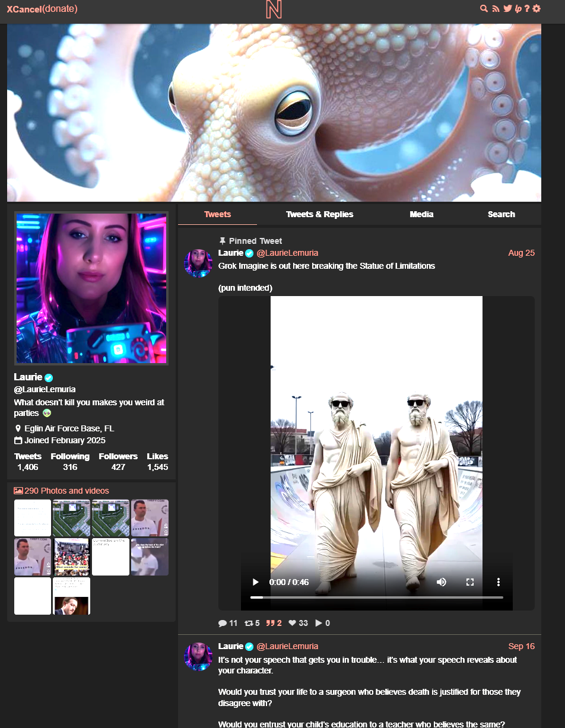Click the heart icon showing 33
Viewport: 565px width, 728px height.
point(292,623)
